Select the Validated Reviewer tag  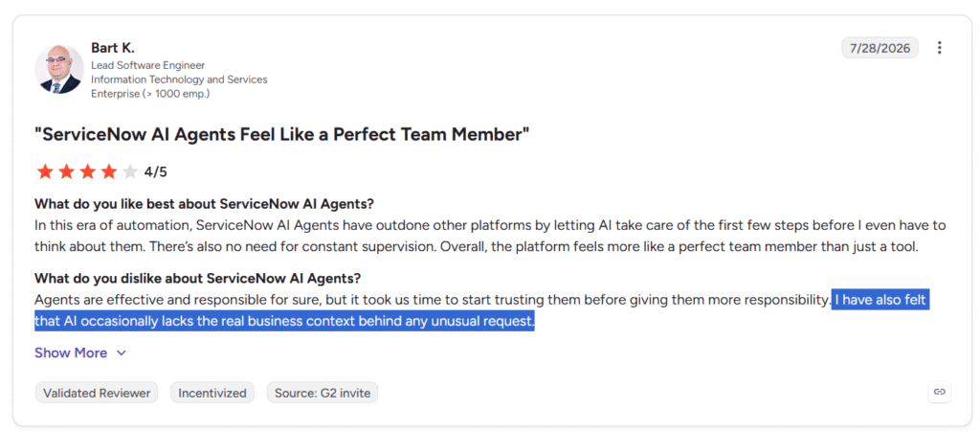click(x=97, y=393)
